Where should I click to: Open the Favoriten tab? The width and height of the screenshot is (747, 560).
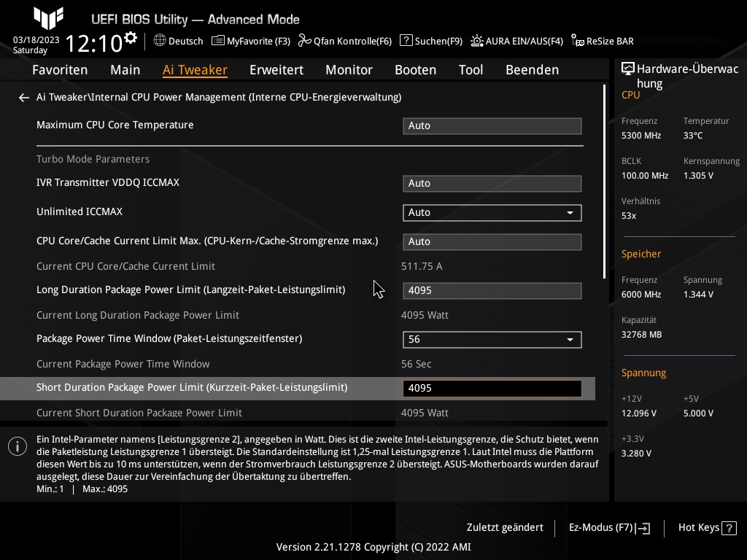(x=60, y=70)
